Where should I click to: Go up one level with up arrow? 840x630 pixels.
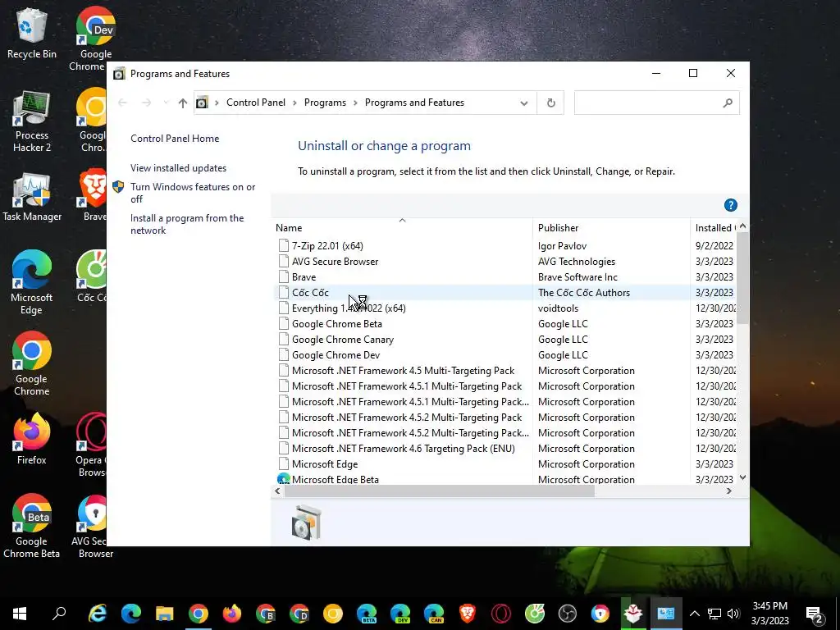tap(183, 103)
